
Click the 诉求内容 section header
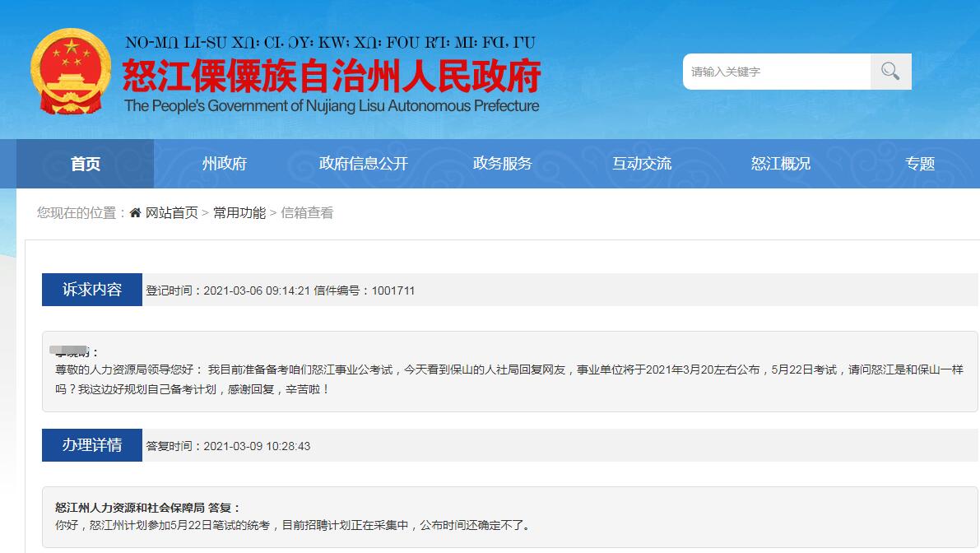click(92, 290)
